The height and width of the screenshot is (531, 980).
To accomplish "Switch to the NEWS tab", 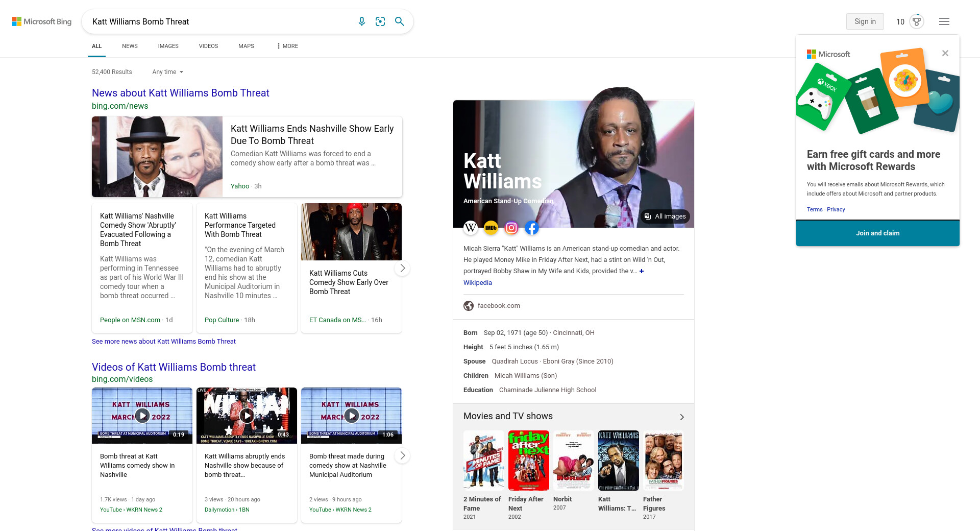I will 130,46.
